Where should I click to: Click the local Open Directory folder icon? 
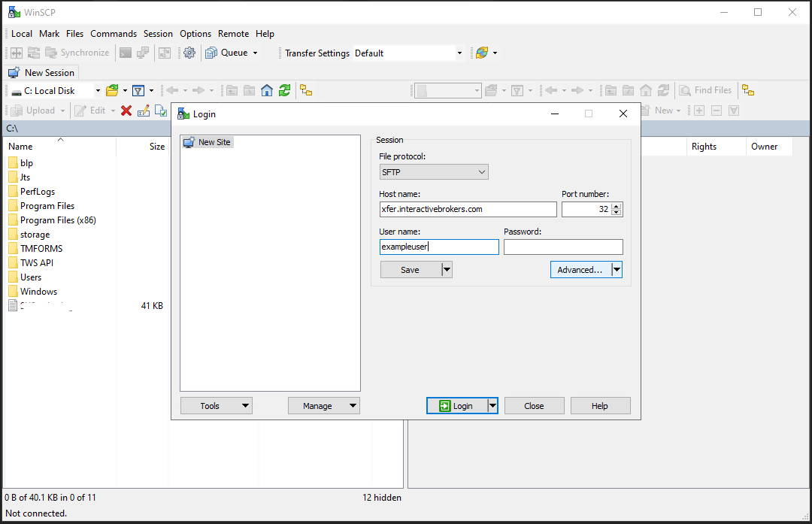click(x=112, y=91)
